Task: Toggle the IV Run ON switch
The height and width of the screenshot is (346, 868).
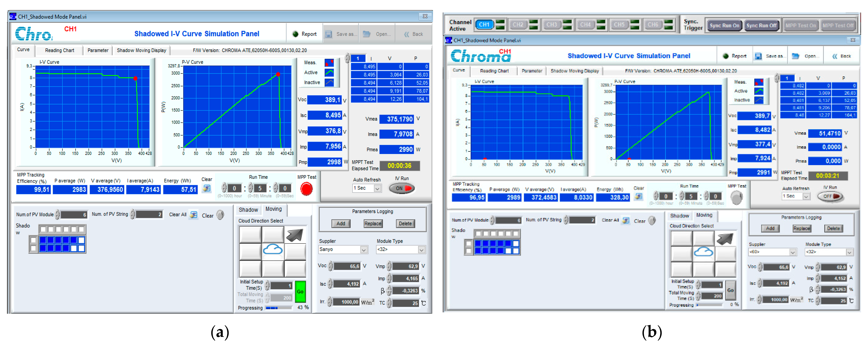Action: click(402, 188)
